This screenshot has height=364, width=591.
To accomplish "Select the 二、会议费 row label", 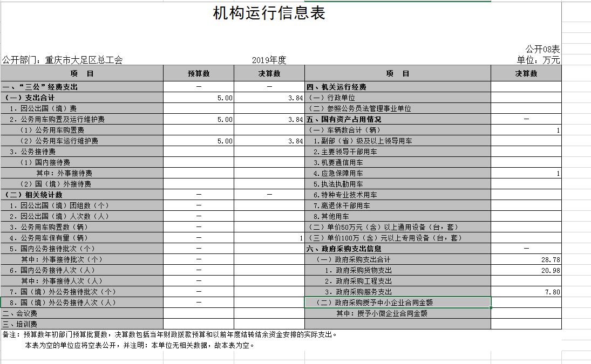I will pyautogui.click(x=19, y=313).
